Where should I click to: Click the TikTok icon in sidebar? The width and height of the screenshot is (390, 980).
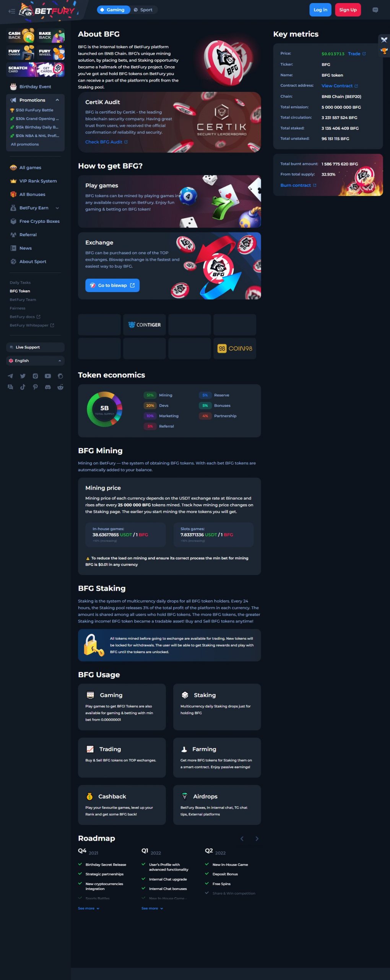pos(23,387)
